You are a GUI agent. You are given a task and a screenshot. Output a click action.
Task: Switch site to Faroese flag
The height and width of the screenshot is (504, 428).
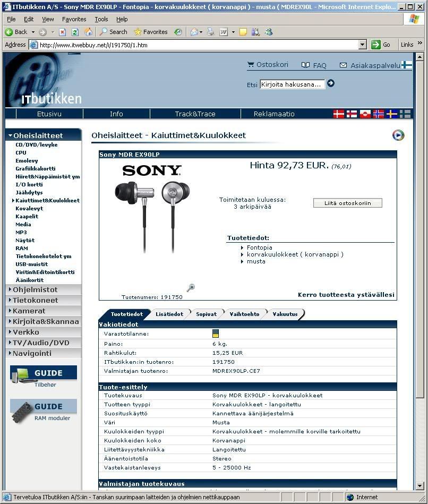352,114
